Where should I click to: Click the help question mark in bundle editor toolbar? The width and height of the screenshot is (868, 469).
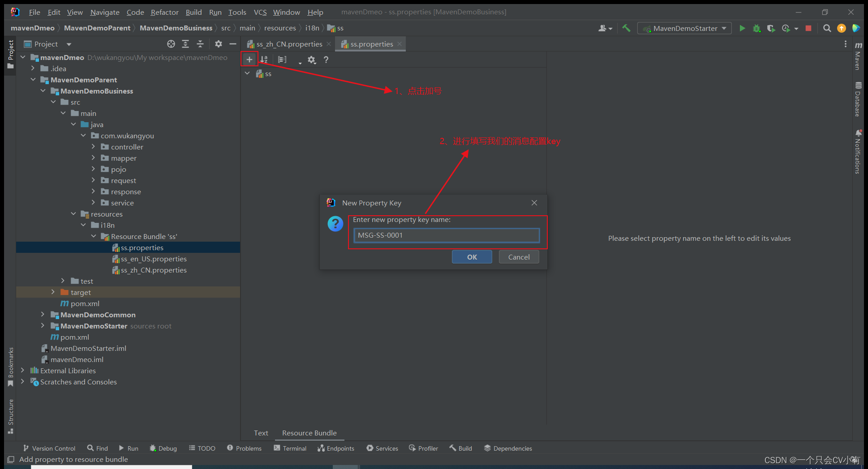[x=326, y=60]
